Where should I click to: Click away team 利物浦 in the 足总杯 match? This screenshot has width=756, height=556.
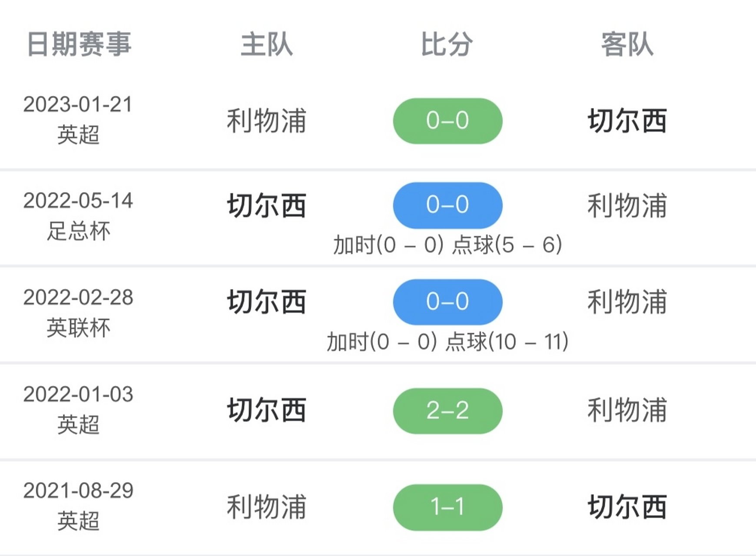coord(627,205)
